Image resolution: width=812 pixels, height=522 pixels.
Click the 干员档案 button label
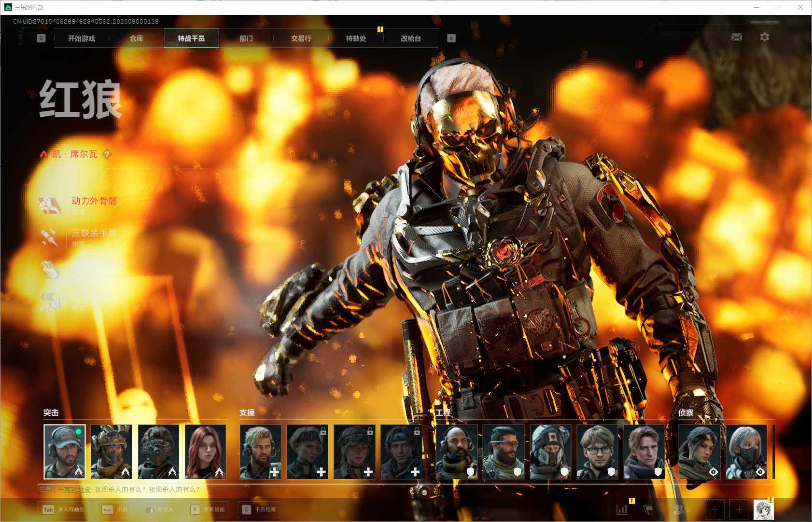(x=265, y=510)
